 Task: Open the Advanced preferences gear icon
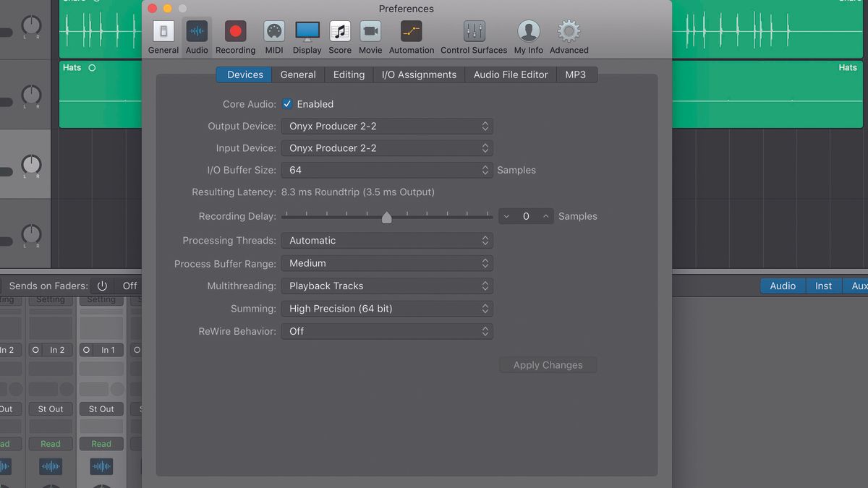[x=569, y=32]
